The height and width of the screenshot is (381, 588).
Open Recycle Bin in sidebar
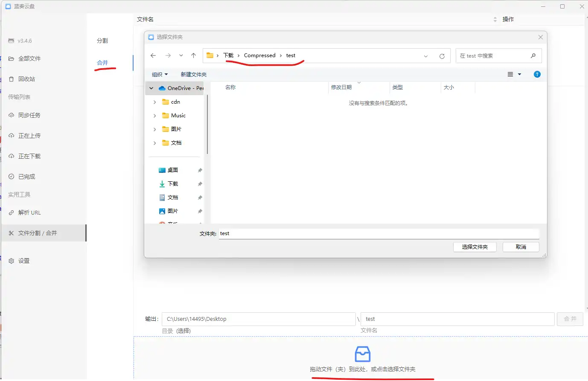click(26, 79)
